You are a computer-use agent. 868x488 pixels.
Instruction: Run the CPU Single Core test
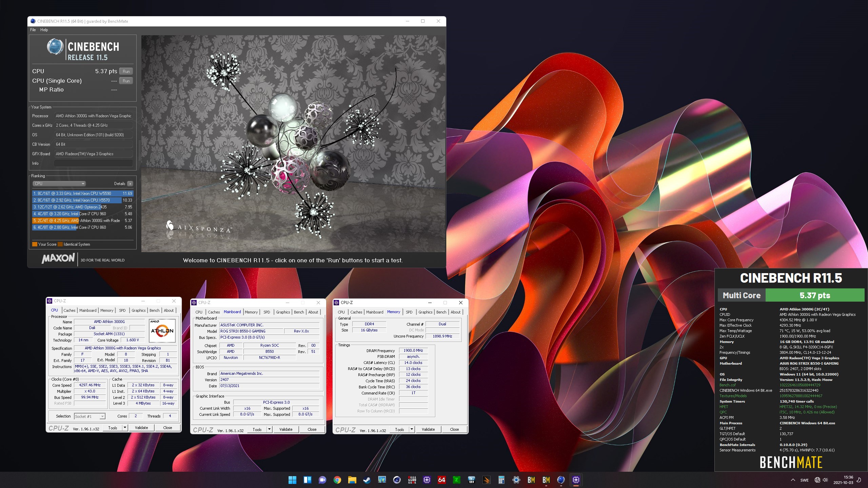[x=126, y=81]
